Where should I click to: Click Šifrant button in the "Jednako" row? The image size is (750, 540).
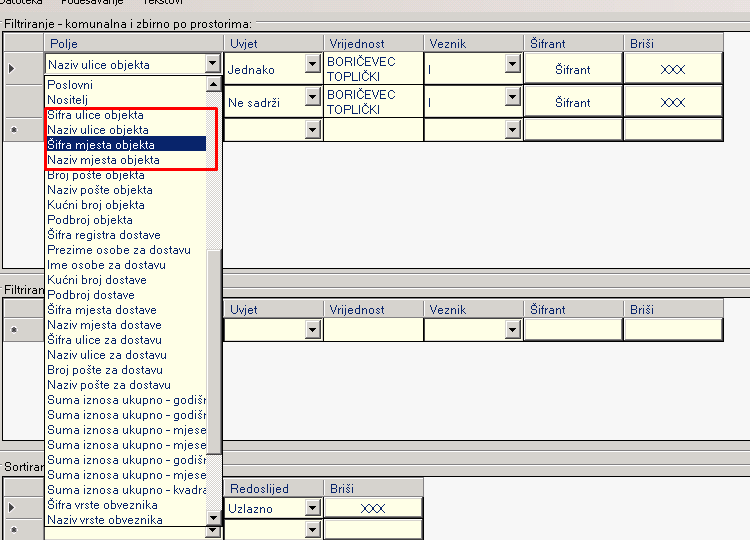coord(573,70)
